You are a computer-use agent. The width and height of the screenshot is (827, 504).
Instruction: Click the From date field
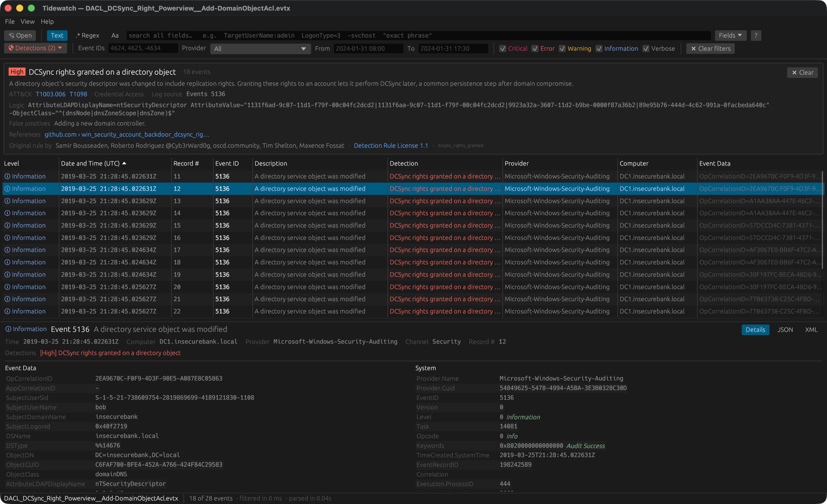(x=368, y=49)
